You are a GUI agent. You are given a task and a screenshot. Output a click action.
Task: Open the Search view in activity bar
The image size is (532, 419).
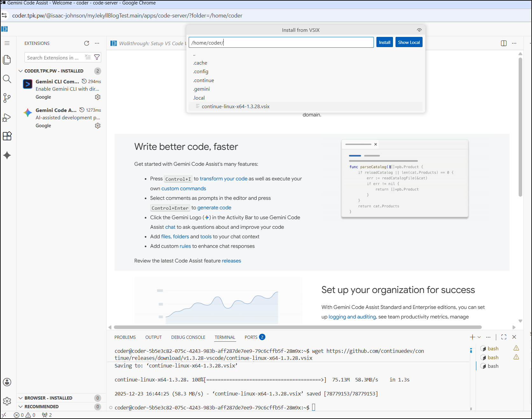click(x=7, y=79)
